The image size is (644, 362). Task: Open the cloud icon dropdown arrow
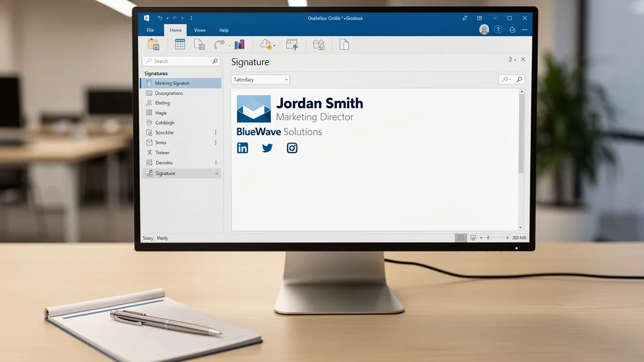(275, 46)
